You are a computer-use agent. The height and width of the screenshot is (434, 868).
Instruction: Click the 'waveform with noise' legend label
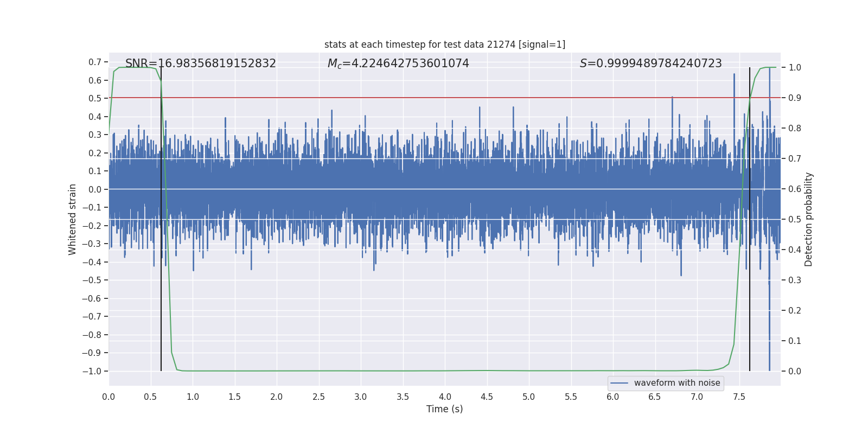pyautogui.click(x=676, y=383)
